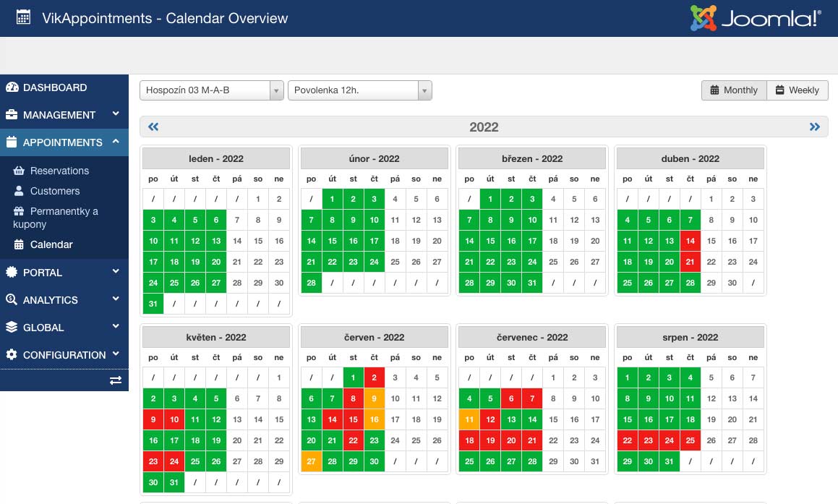Click the 2022 year label

[484, 127]
